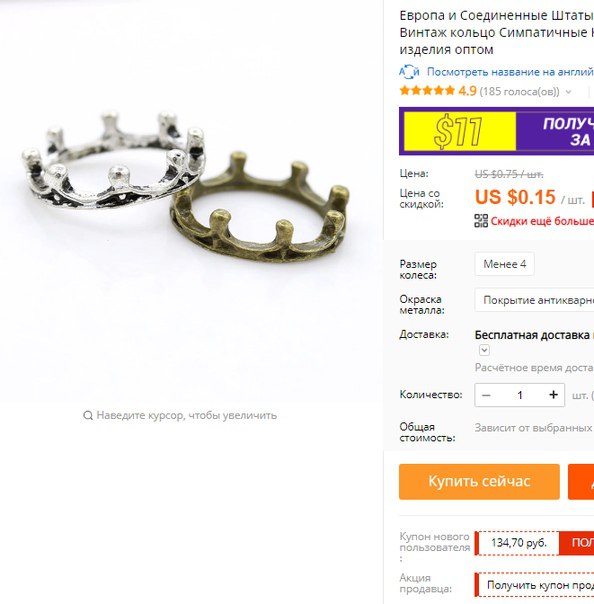Viewport: 594px width, 604px height.
Task: Click the quantity input field showing 1
Action: pos(520,395)
